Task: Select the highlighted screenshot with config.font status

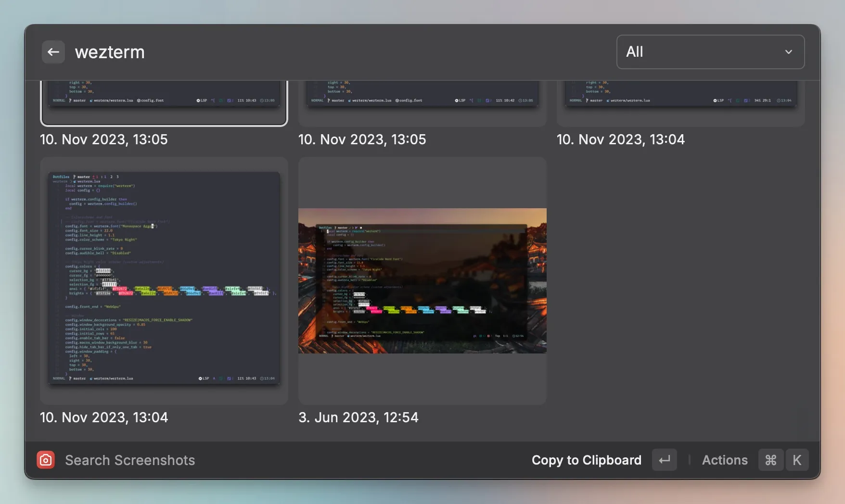Action: (164, 102)
